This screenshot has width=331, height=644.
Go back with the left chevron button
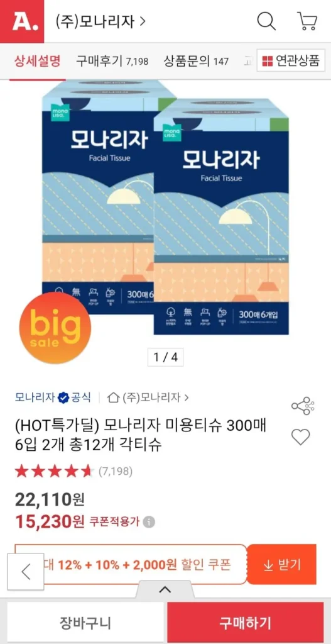26,572
